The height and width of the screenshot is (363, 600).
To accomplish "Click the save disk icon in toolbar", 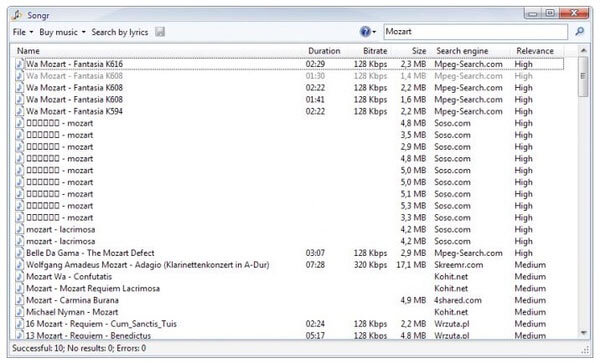I will [160, 32].
